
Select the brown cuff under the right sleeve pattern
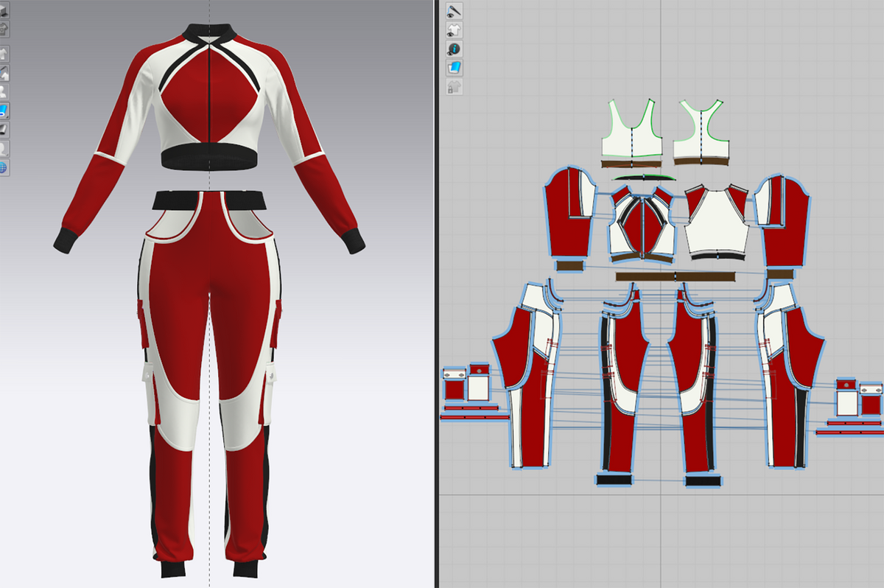coord(782,273)
